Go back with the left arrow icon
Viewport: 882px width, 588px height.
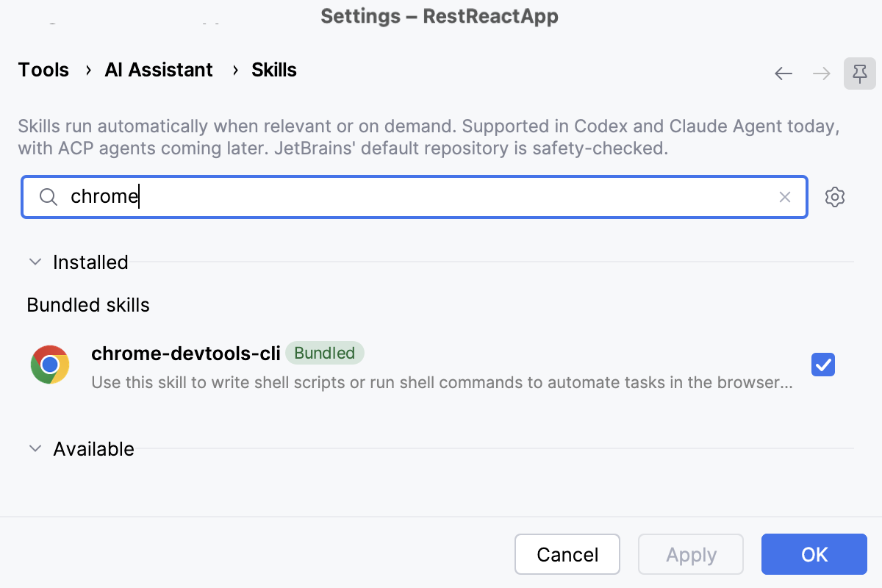pos(784,73)
